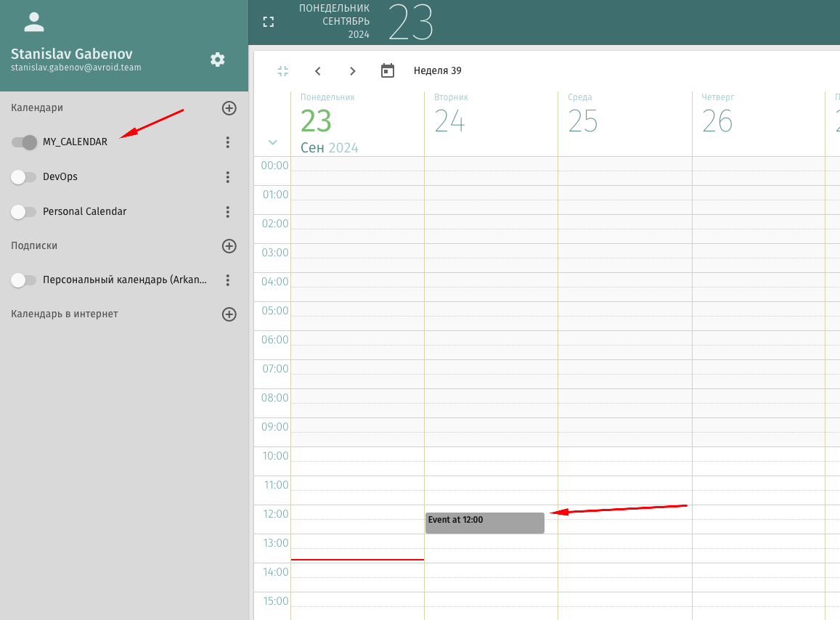Click the 09:00 time slot on Wednesday
This screenshot has width=840, height=620.
point(624,432)
